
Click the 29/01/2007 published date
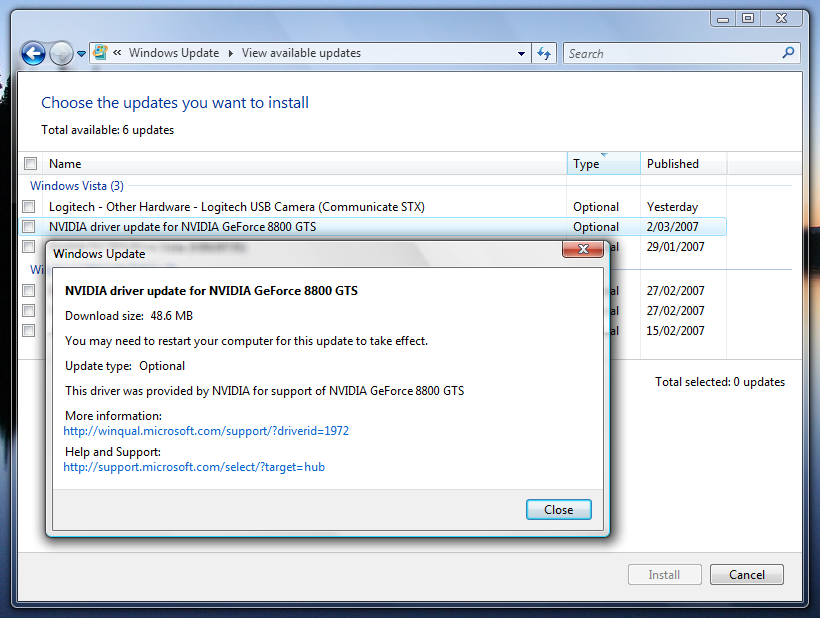pyautogui.click(x=675, y=246)
